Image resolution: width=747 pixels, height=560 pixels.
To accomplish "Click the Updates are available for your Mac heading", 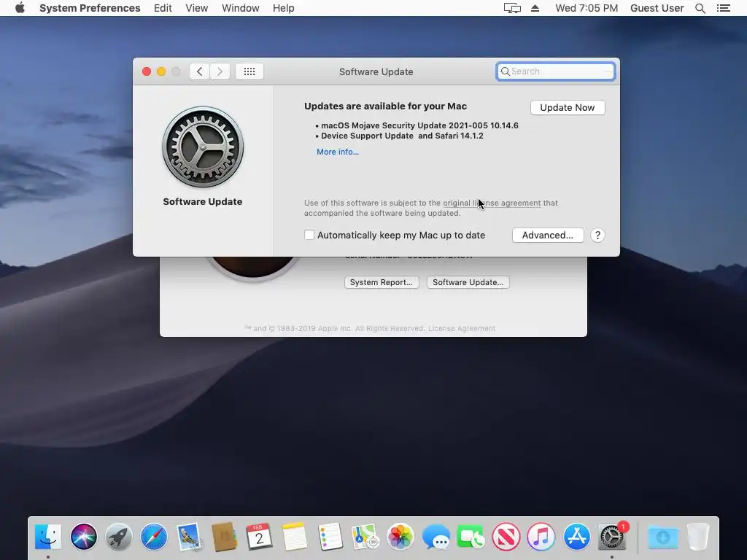I will 385,106.
